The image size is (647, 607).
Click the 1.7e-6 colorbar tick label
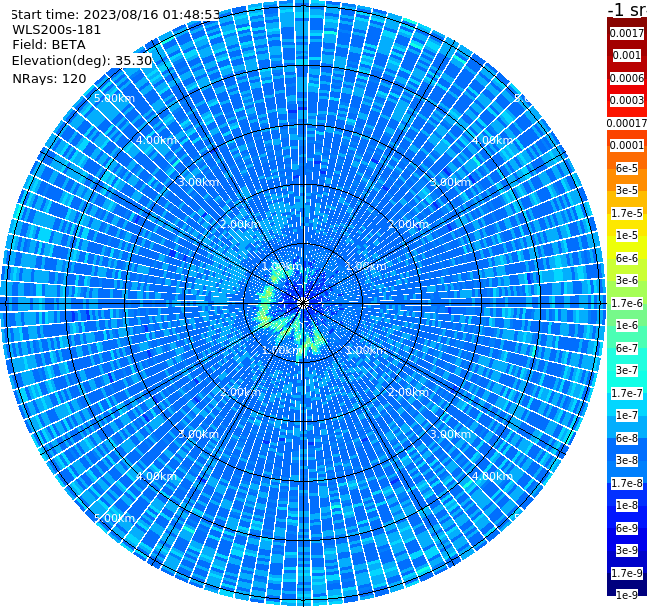(627, 303)
